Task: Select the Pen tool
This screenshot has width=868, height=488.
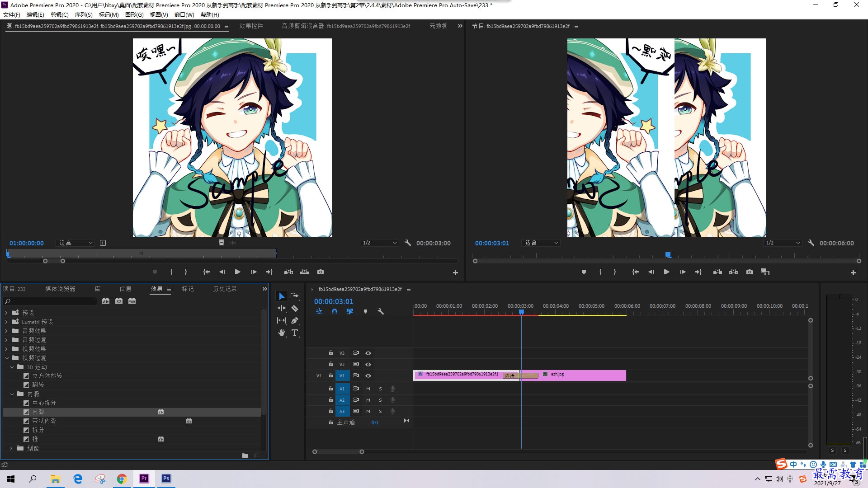Action: click(295, 320)
